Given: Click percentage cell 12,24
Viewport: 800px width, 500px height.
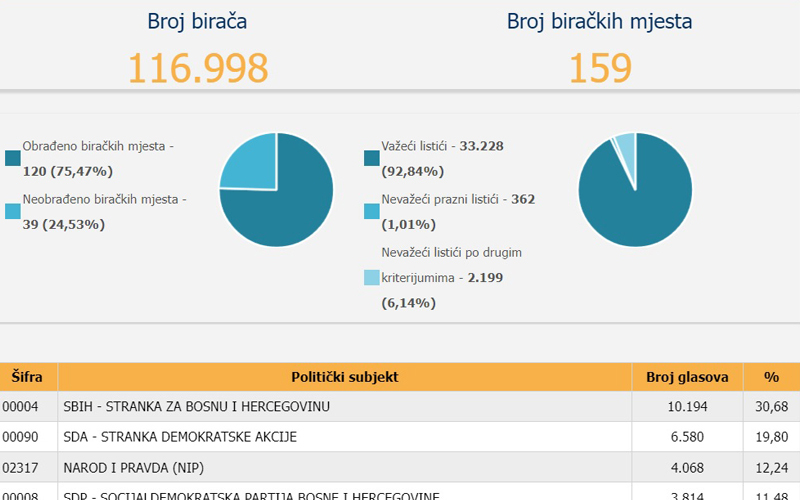Looking at the screenshot, I should [x=771, y=467].
